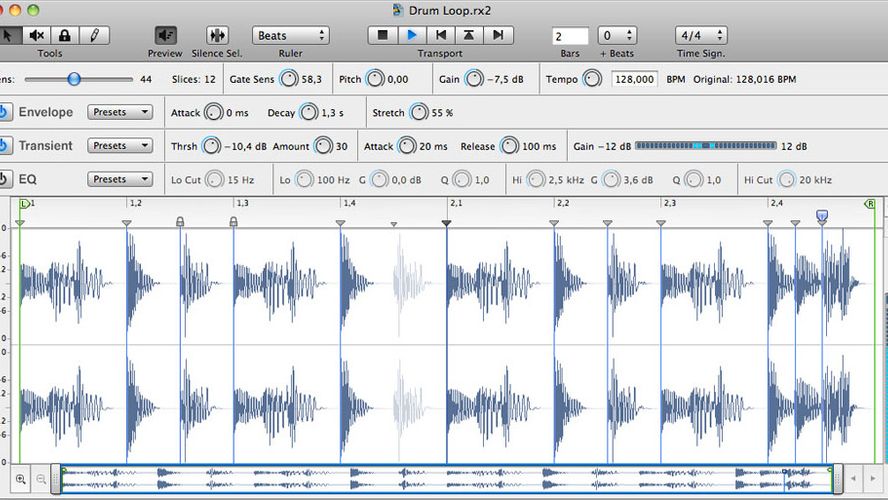The width and height of the screenshot is (888, 500).
Task: Click the Tempo 128,000 input field
Action: (x=634, y=79)
